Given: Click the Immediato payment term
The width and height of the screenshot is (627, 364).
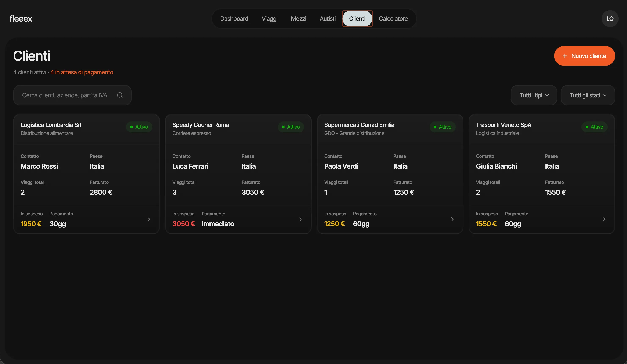Looking at the screenshot, I should coord(218,224).
